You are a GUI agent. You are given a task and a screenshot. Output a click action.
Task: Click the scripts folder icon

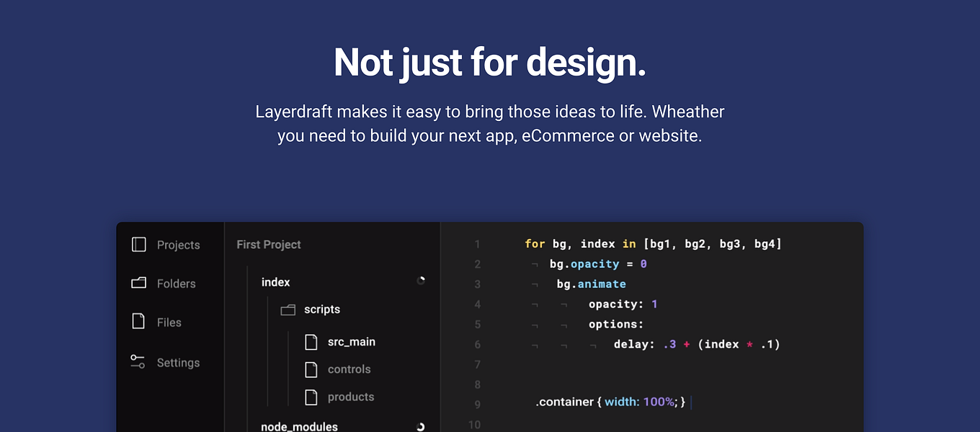coord(288,310)
